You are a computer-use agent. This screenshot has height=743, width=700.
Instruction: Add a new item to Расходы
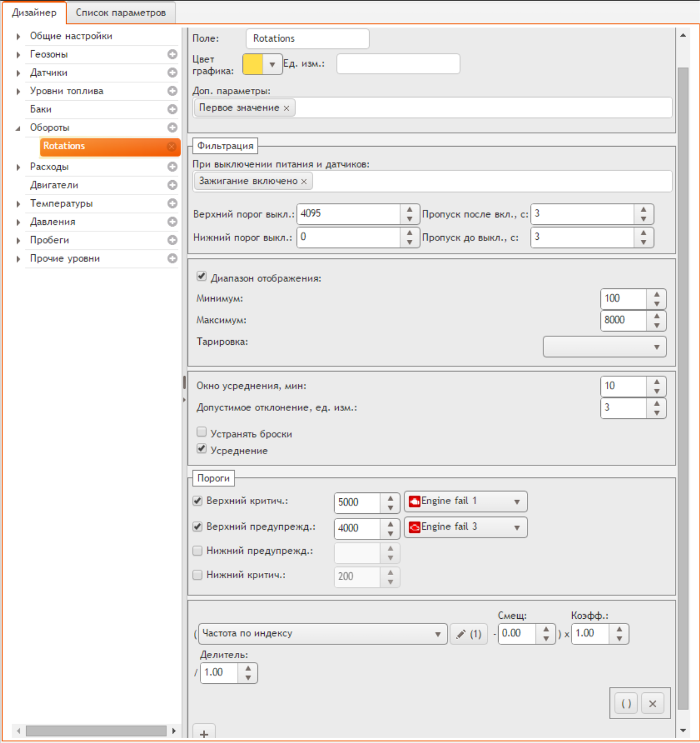[x=172, y=166]
